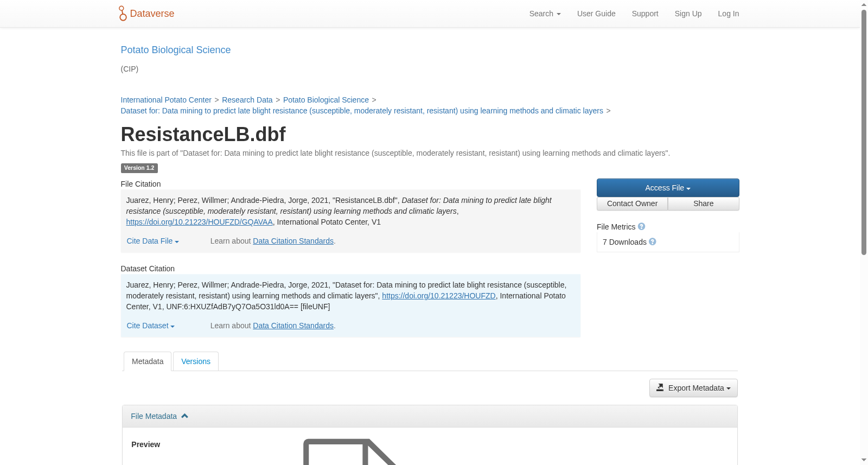The image size is (868, 465).
Task: Open the Search dropdown in navbar
Action: 545,14
